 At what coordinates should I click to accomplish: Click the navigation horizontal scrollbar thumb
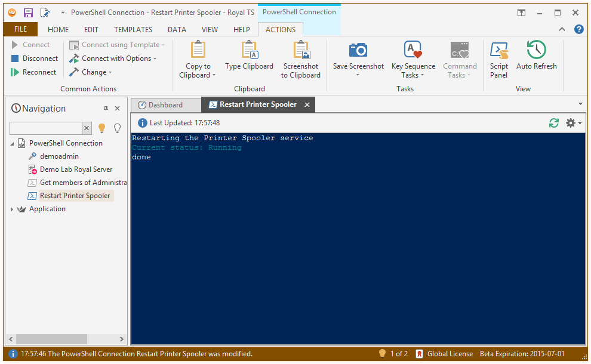(x=51, y=339)
